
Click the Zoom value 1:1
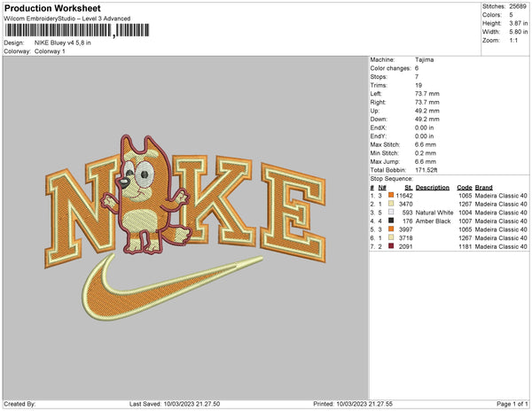tap(513, 41)
